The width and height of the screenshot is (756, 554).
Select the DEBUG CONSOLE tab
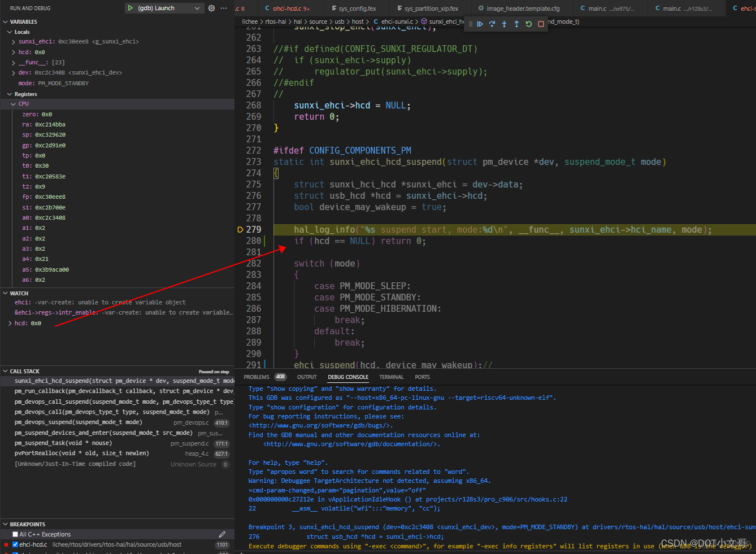(348, 377)
